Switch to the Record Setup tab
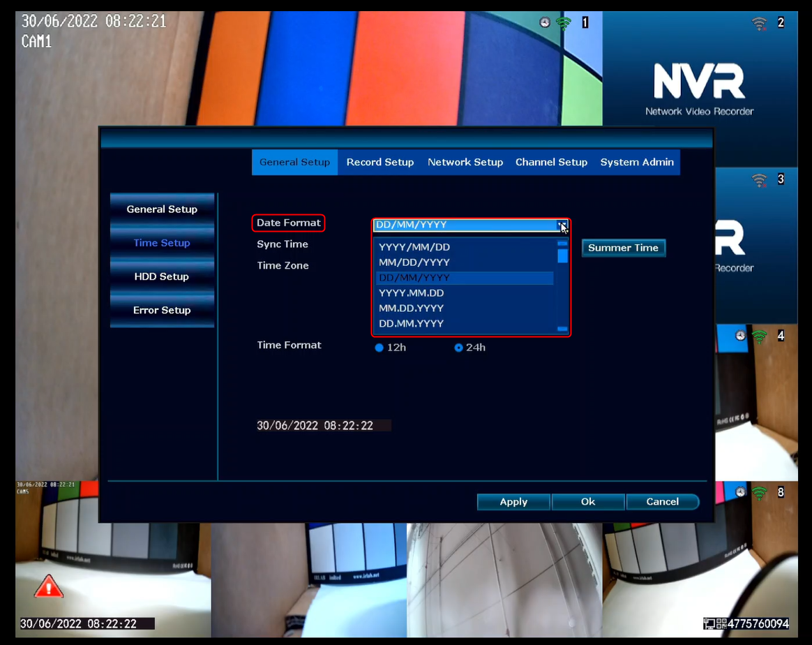Viewport: 812px width, 645px height. (x=380, y=162)
